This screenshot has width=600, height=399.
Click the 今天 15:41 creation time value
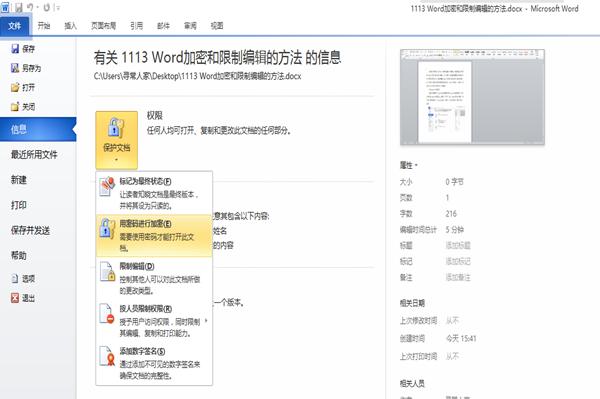(x=461, y=339)
